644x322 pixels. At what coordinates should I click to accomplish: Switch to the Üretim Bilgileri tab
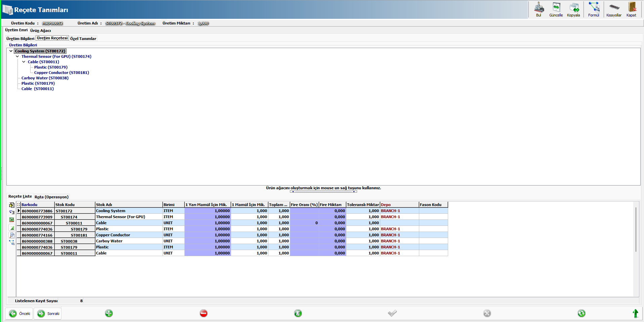tap(20, 39)
